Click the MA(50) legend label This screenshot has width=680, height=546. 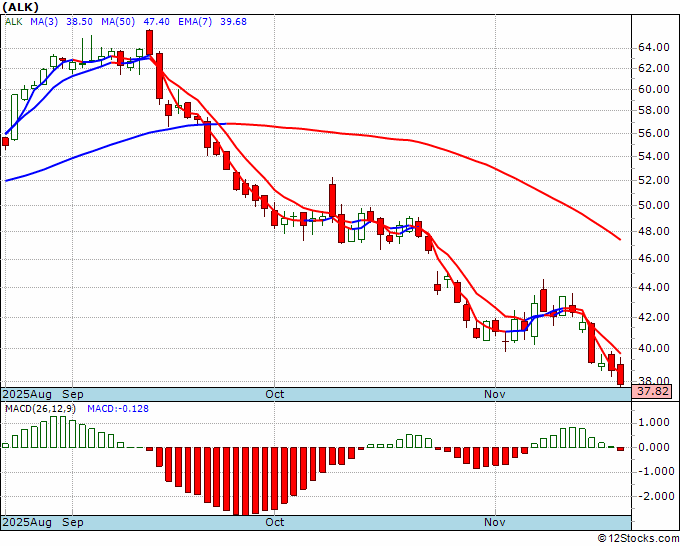tap(118, 22)
